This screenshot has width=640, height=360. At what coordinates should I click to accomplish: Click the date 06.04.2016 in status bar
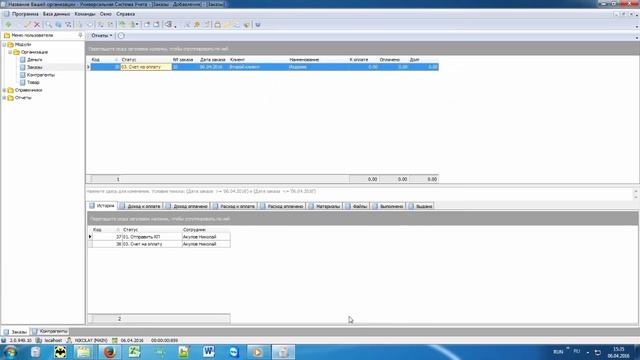[132, 340]
